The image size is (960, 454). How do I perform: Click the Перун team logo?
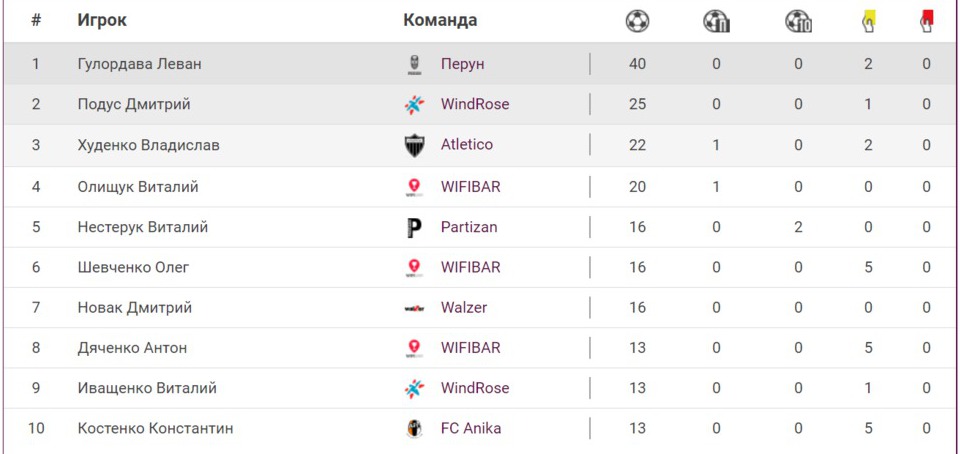[x=414, y=65]
